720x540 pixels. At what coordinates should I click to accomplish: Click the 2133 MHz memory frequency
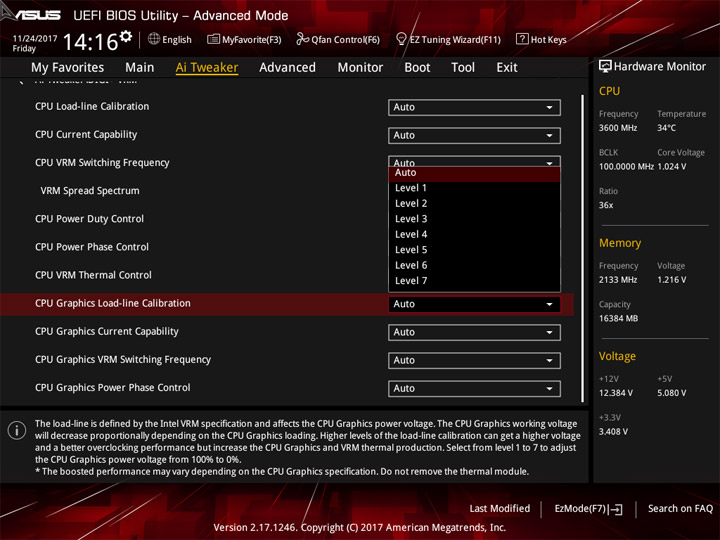click(618, 280)
